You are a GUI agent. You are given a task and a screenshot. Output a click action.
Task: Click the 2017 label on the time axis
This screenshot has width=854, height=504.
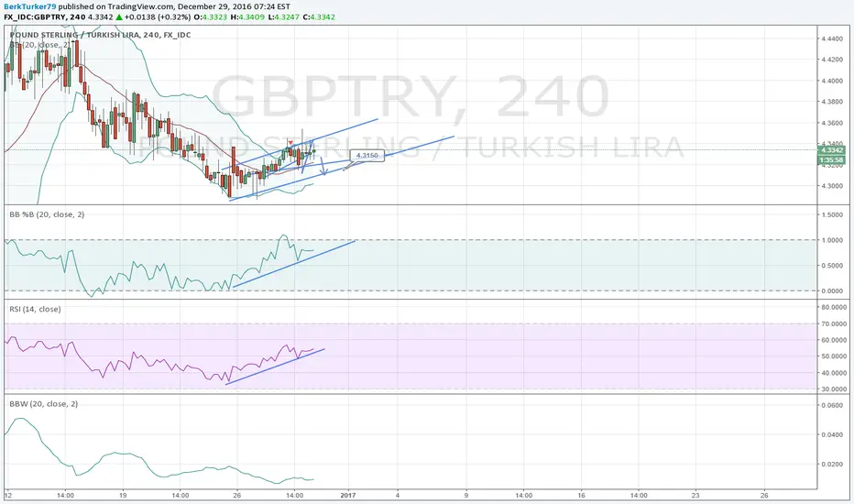[x=348, y=495]
